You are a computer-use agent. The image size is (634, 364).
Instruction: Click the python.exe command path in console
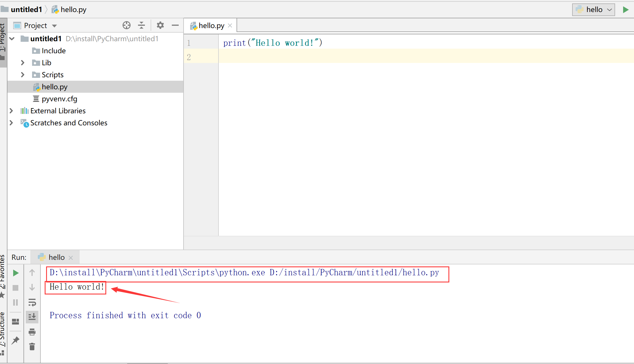click(x=244, y=272)
